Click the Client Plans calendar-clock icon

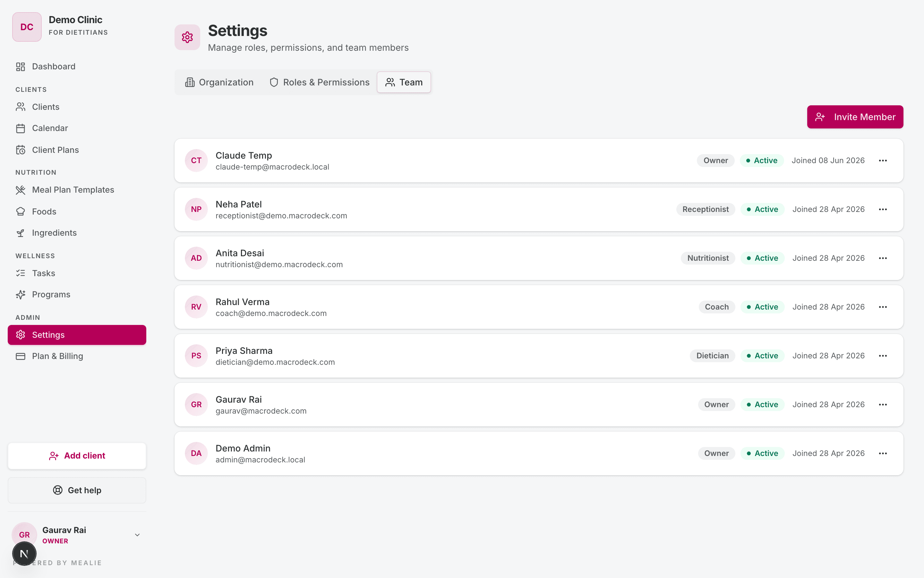tap(21, 150)
